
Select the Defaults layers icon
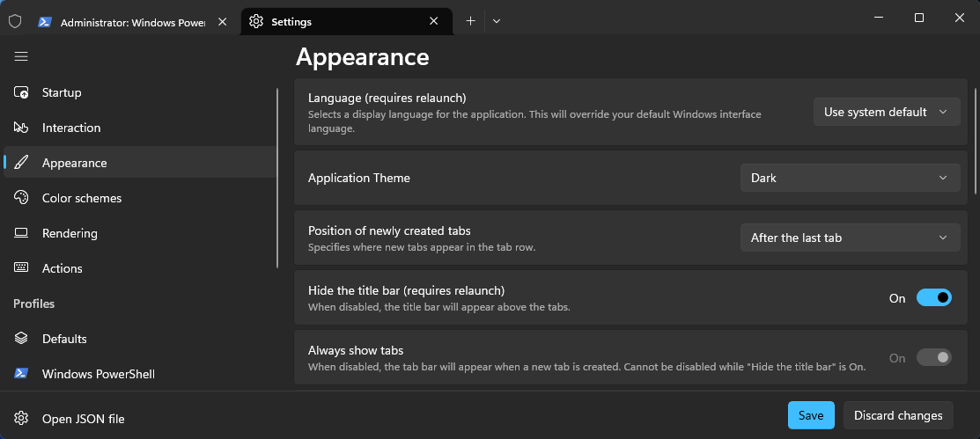[21, 339]
